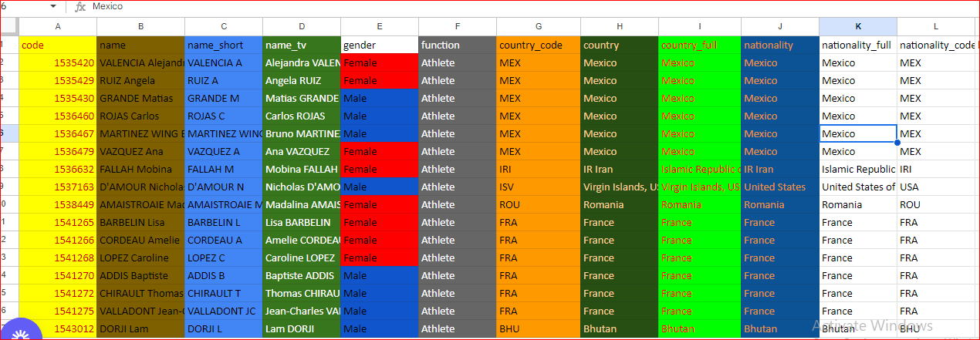Select column E header
The width and height of the screenshot is (980, 340).
(380, 27)
